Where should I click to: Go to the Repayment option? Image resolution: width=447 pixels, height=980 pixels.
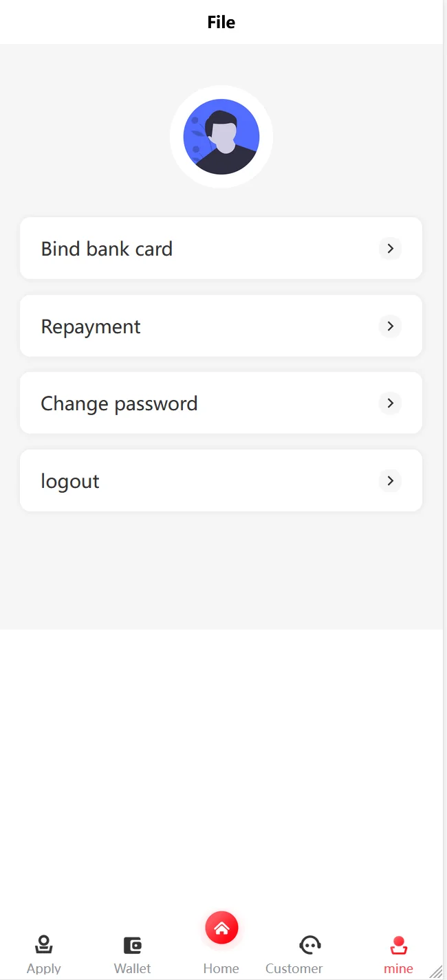[x=91, y=326]
